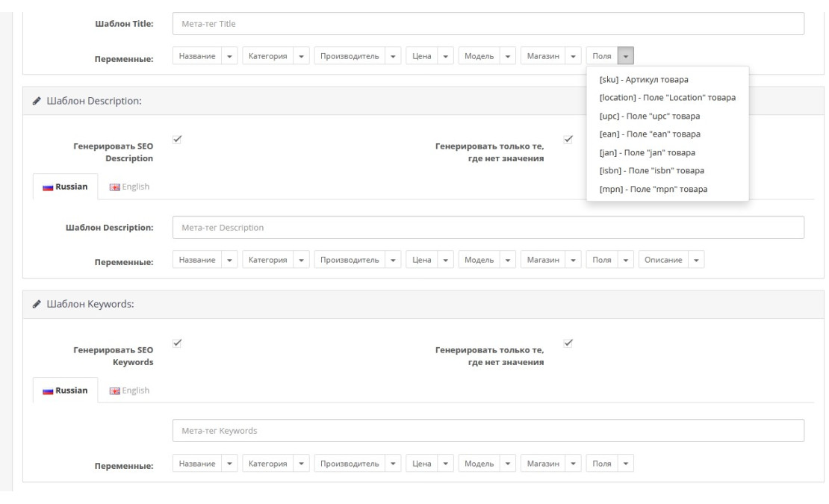Open Цена dropdown arrow in Title variables
The image size is (829, 504).
tap(445, 56)
